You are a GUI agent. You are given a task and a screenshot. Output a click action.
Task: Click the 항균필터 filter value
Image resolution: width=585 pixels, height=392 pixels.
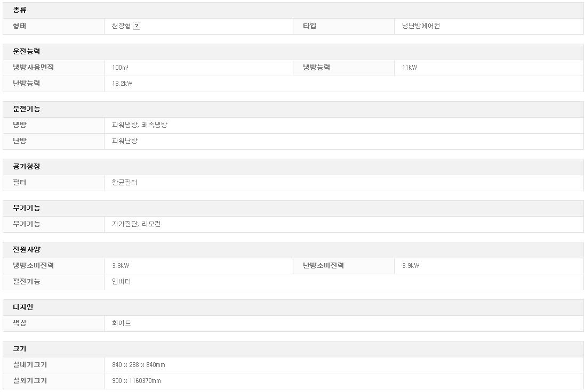point(125,183)
